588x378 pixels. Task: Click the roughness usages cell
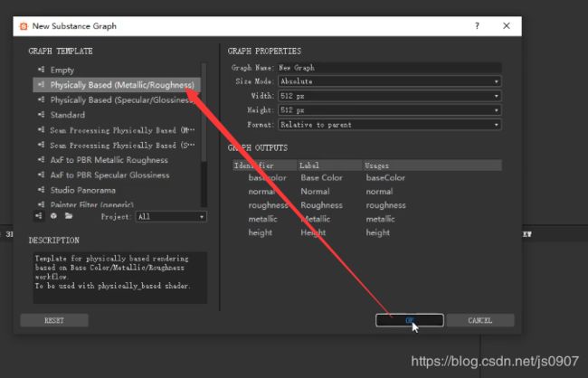[386, 205]
